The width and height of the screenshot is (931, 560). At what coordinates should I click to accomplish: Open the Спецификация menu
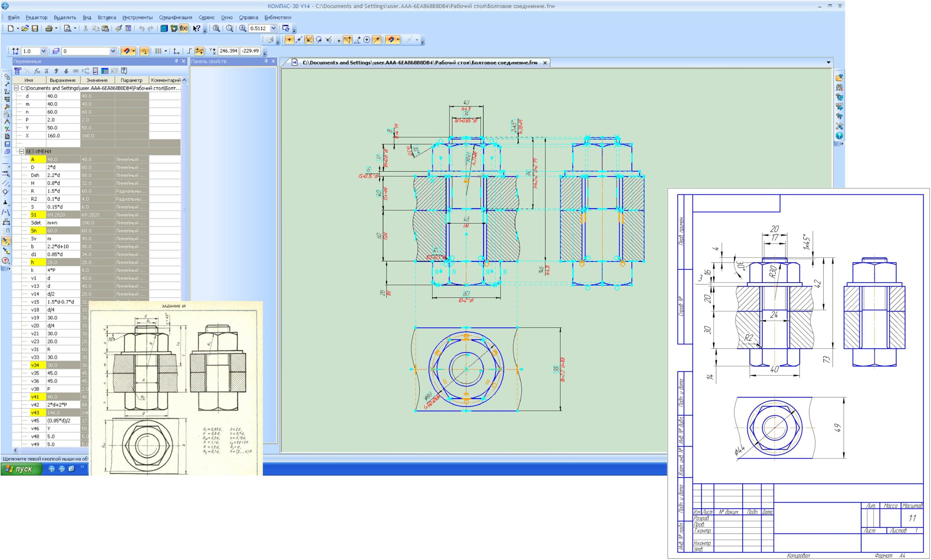pos(176,17)
